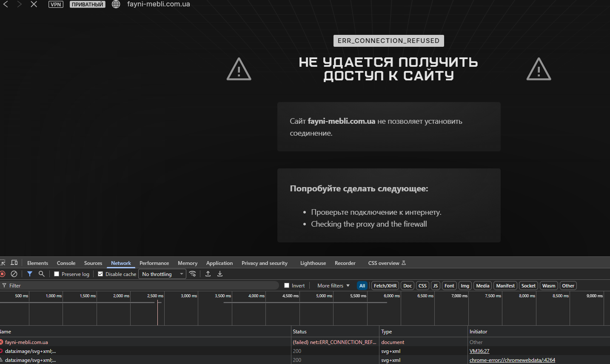Sort by the Initiator column header
This screenshot has height=364, width=610.
539,332
